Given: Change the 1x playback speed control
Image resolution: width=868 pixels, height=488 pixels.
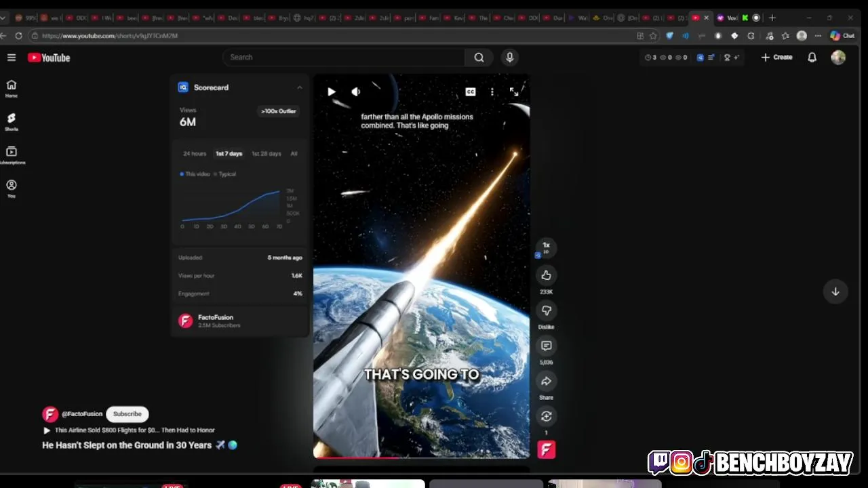Looking at the screenshot, I should (546, 247).
